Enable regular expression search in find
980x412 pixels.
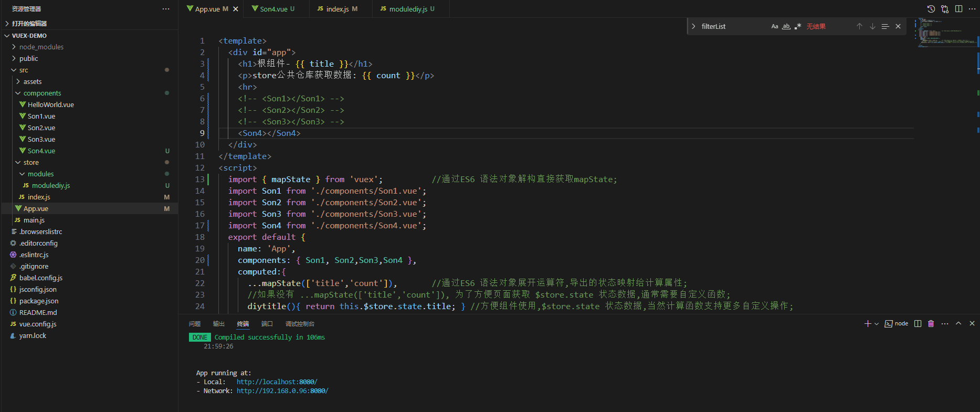(x=798, y=26)
